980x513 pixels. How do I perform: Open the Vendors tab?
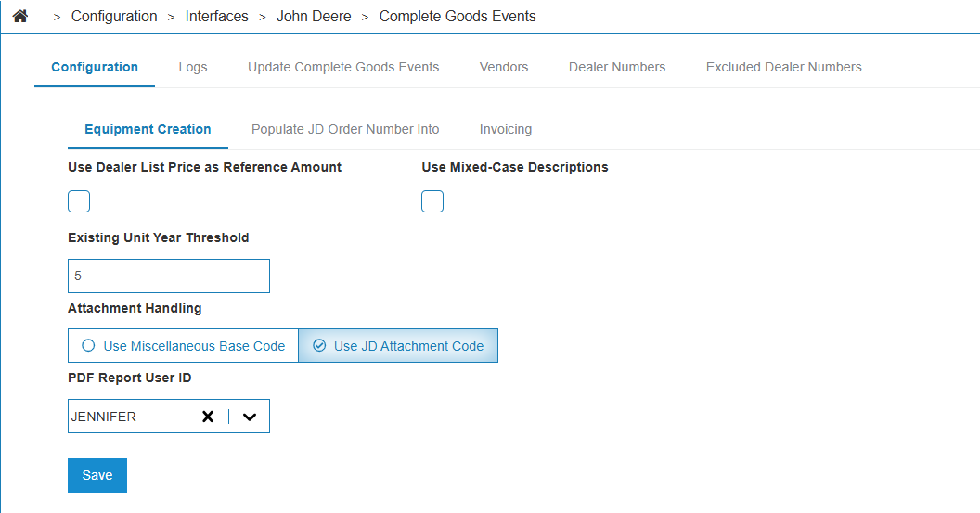point(504,67)
